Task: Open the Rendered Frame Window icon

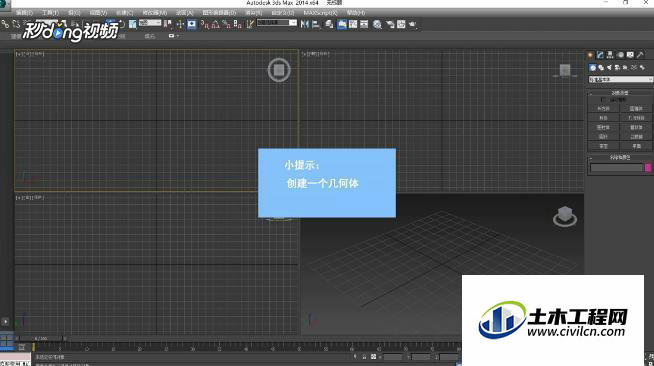Action: [401, 24]
